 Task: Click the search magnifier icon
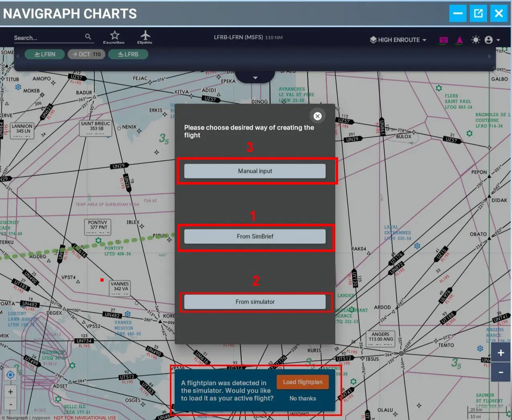(x=88, y=37)
